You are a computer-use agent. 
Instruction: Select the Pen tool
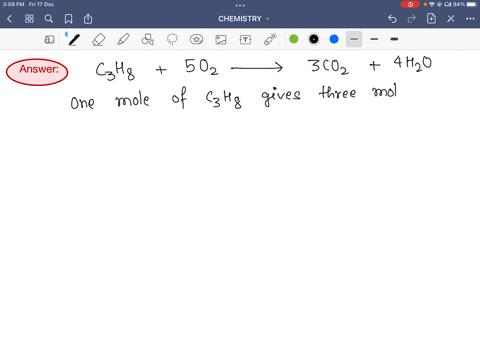(x=74, y=40)
